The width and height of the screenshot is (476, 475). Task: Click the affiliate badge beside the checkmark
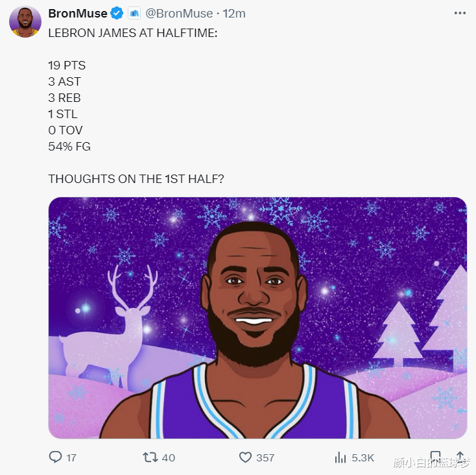tap(134, 14)
